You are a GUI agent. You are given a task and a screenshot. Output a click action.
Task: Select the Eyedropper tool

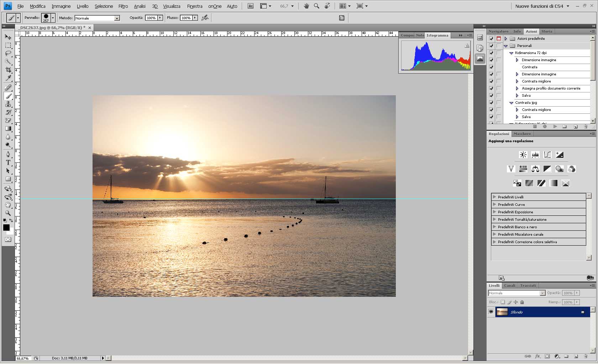(8, 78)
